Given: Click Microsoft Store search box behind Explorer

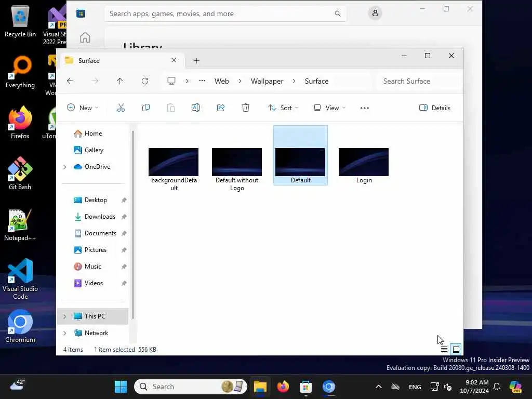Looking at the screenshot, I should coord(225,14).
